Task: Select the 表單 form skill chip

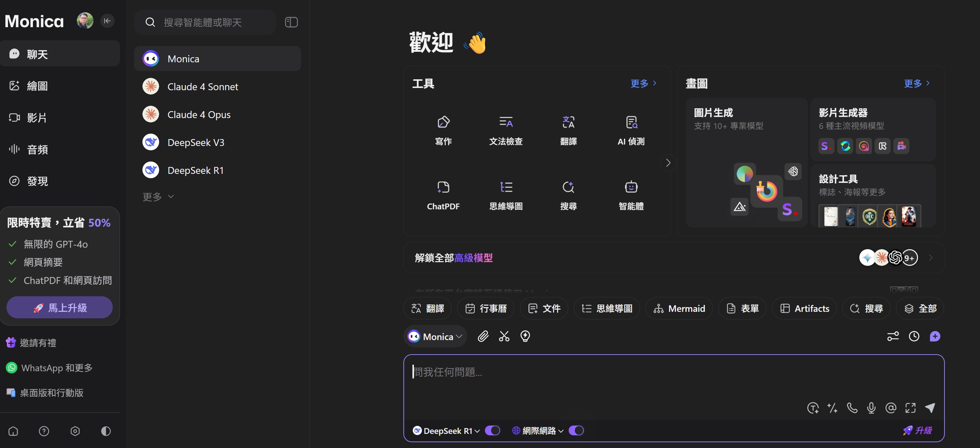Action: [x=742, y=308]
